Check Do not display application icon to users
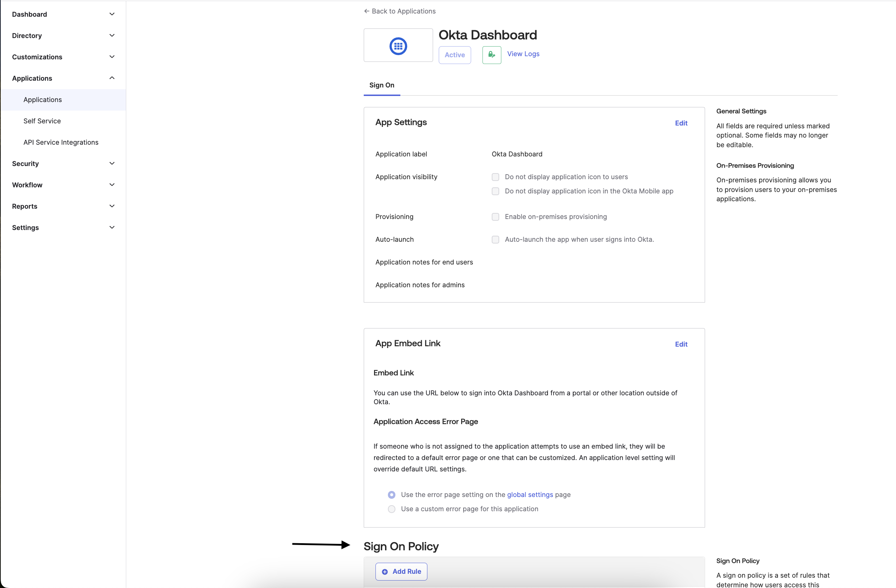 click(x=495, y=177)
